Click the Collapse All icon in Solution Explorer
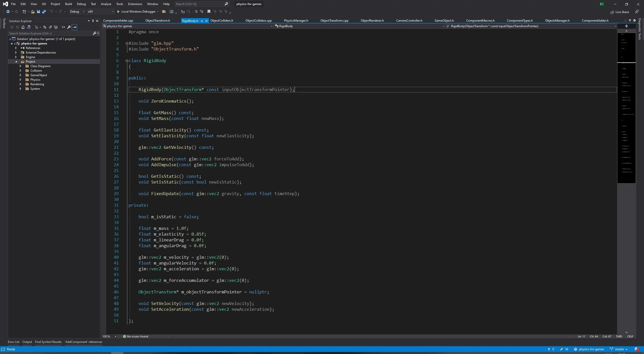Viewport: 644px width, 354px height. (x=50, y=27)
